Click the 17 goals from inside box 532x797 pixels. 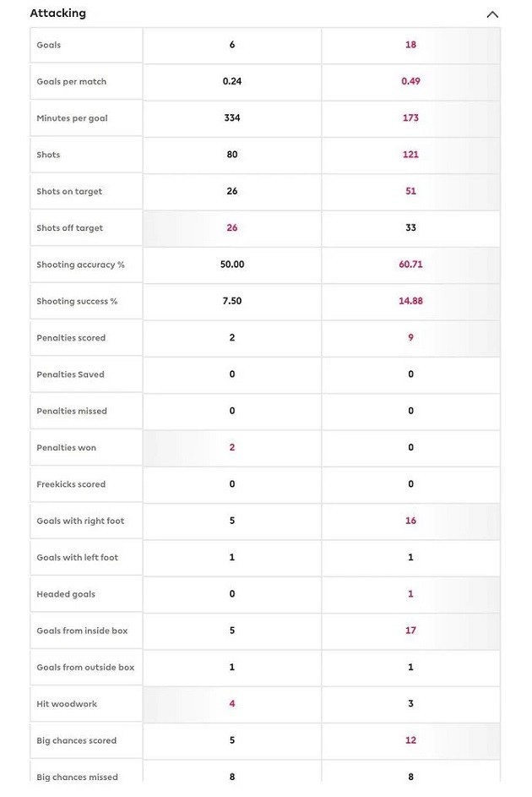tap(410, 631)
